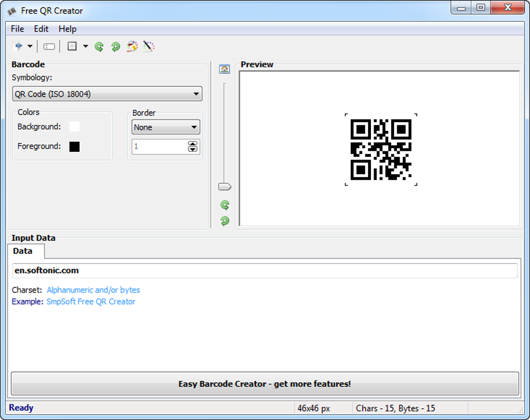Expand the border icon dropdown arrow

[x=86, y=46]
